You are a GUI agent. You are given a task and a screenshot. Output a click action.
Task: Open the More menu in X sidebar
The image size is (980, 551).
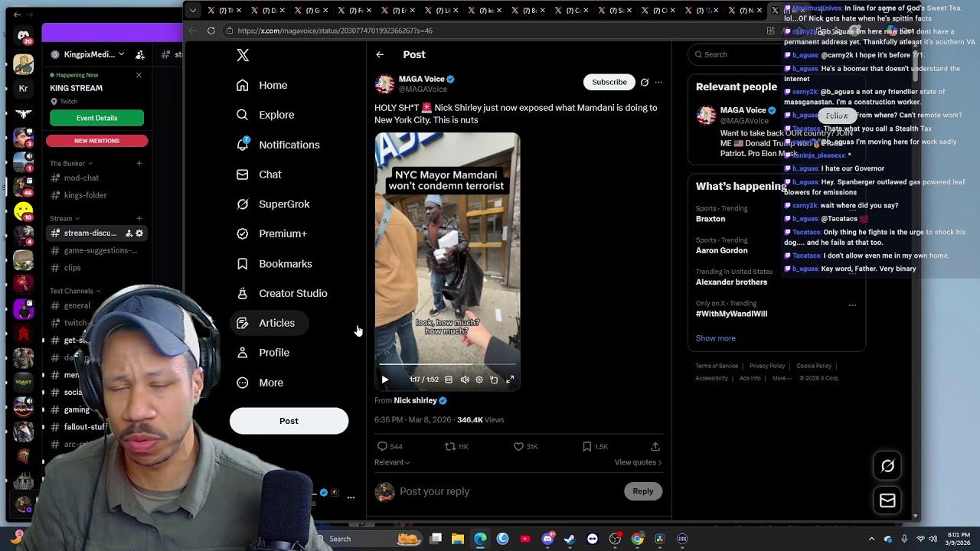click(x=260, y=383)
